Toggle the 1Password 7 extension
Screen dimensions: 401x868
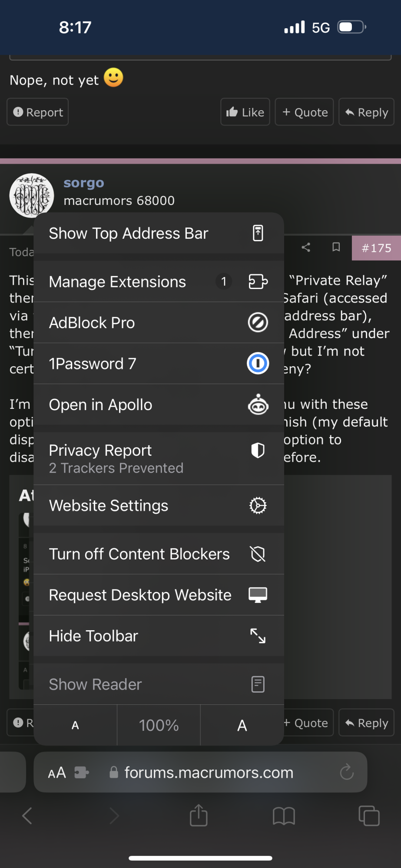tap(159, 363)
